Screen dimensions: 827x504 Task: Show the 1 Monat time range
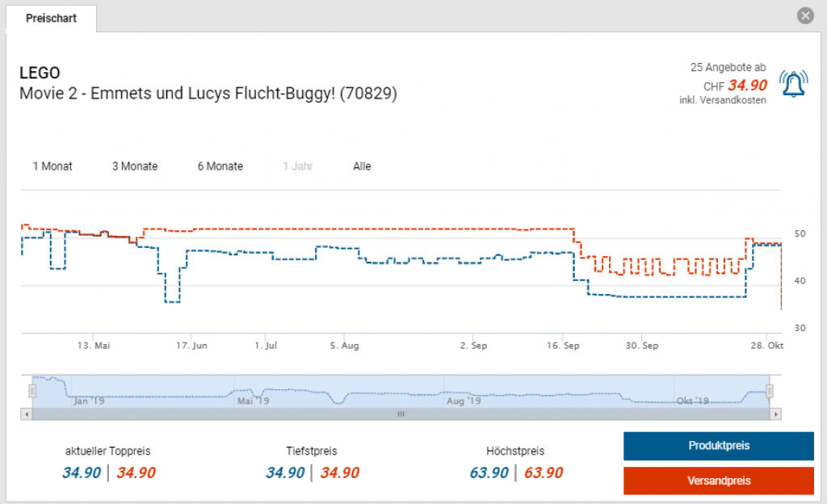[x=52, y=166]
